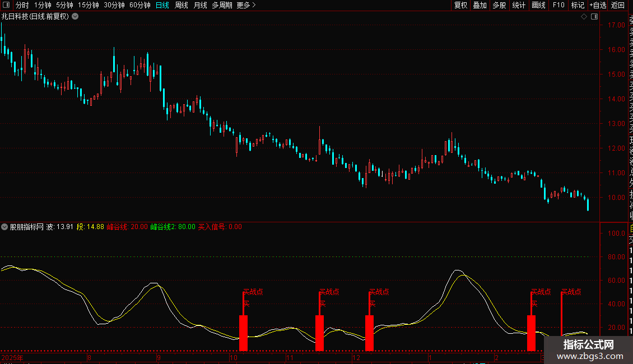Viewport: 633px width, 364px height.
Task: Click the last 买战点 label at right
Action: 571,292
